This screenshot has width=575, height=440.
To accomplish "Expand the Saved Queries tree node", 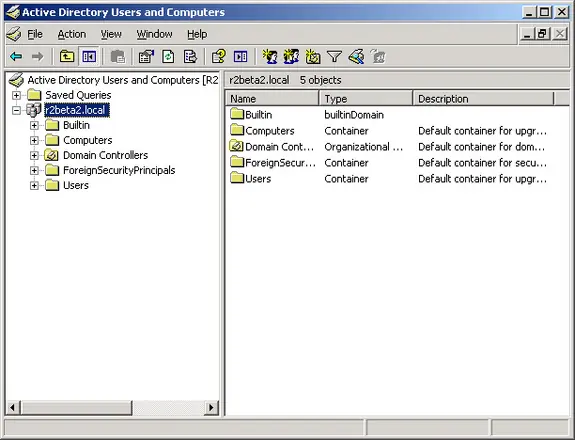I will [16, 95].
